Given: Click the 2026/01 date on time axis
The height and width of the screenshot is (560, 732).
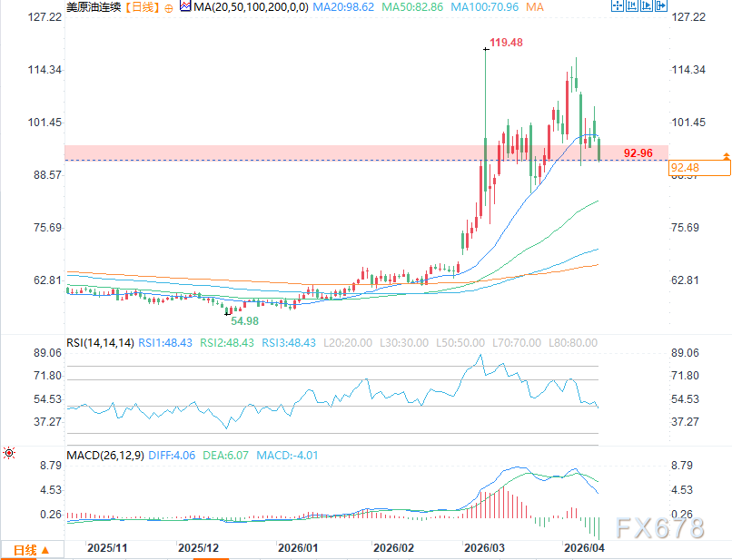Looking at the screenshot, I should tap(298, 548).
